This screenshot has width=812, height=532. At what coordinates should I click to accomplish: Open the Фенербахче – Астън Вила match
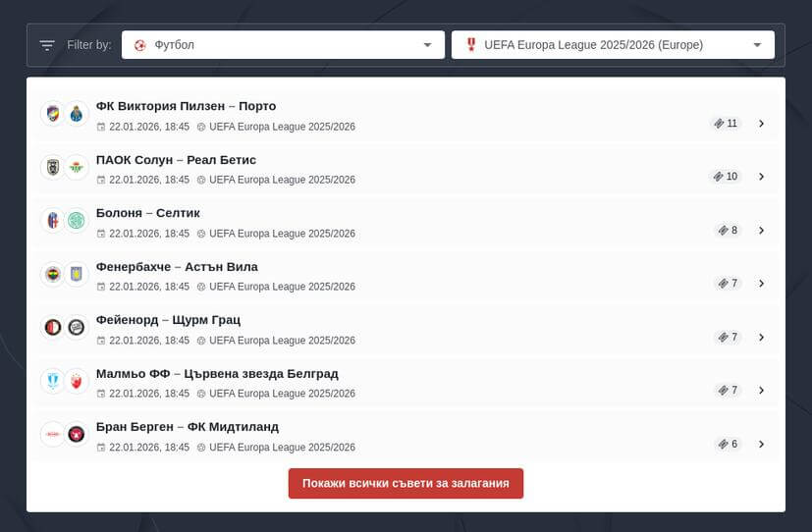(177, 266)
